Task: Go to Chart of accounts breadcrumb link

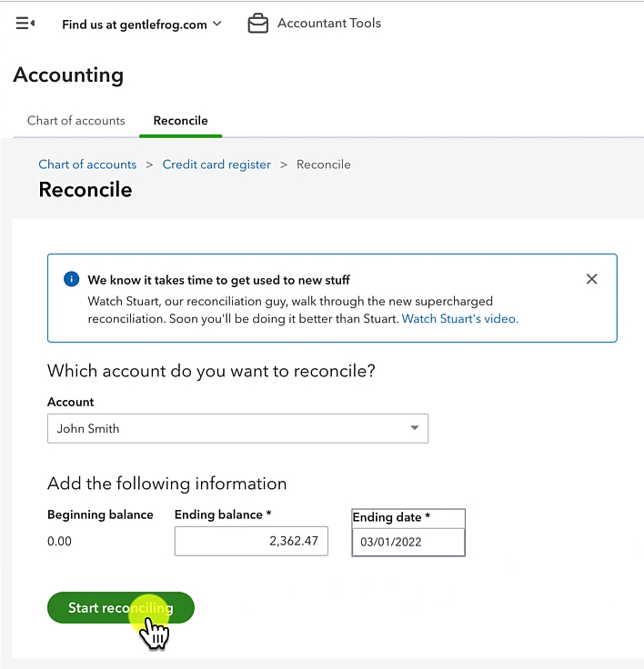Action: tap(87, 165)
